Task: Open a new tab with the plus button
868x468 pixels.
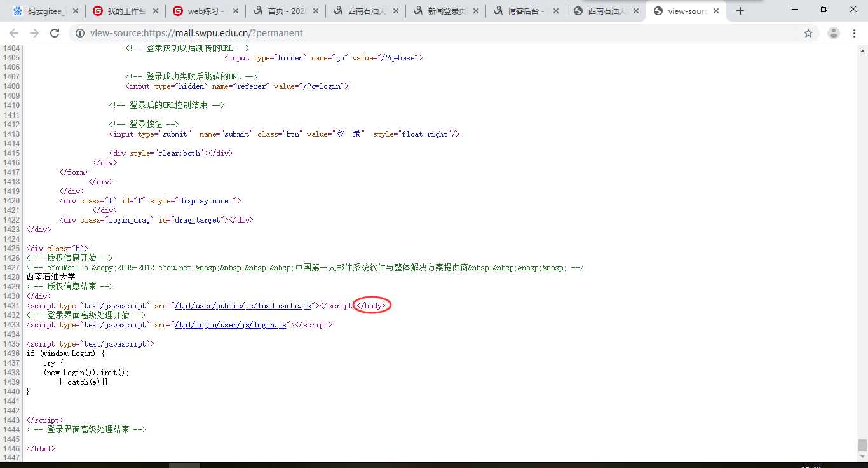Action: [x=740, y=11]
